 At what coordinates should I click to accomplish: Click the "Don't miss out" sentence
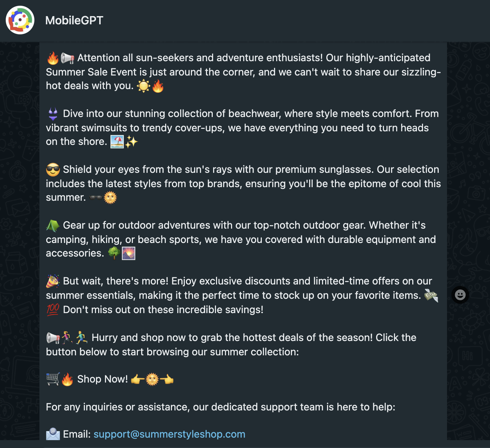click(163, 310)
